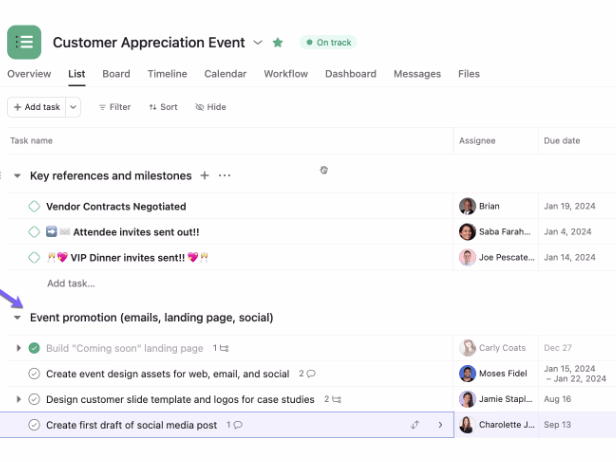This screenshot has width=616, height=462.
Task: Click due date Jan 14, 2024
Action: (569, 257)
